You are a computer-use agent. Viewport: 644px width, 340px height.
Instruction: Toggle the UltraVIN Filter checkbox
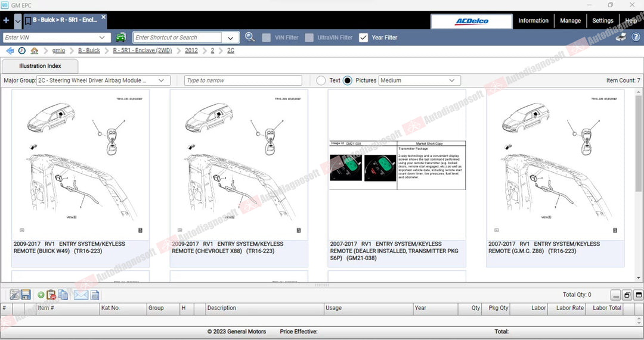(309, 38)
